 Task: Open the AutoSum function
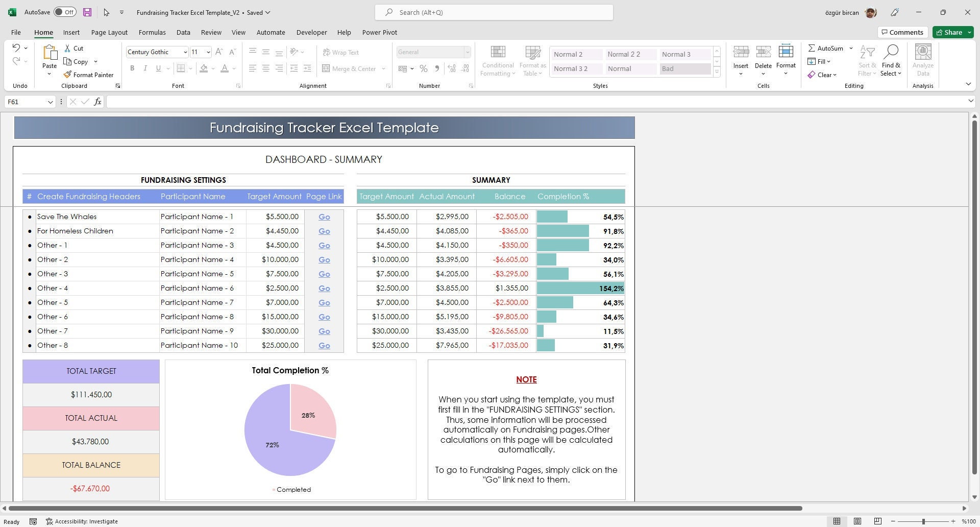click(826, 48)
